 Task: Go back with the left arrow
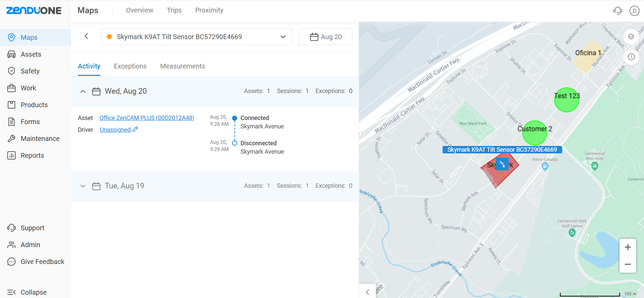(x=86, y=36)
